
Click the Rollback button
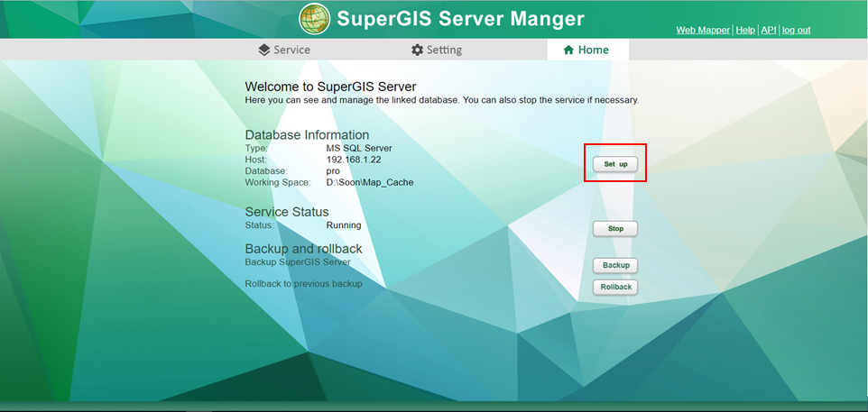pos(615,287)
